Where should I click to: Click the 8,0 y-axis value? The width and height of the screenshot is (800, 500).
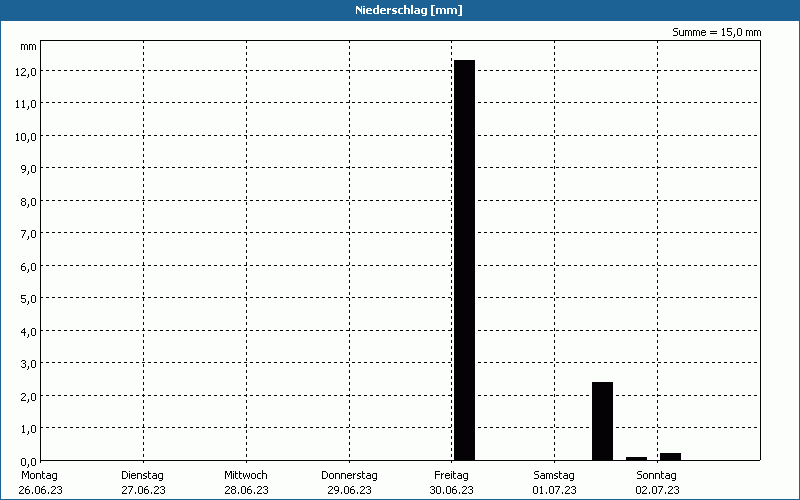click(x=28, y=202)
